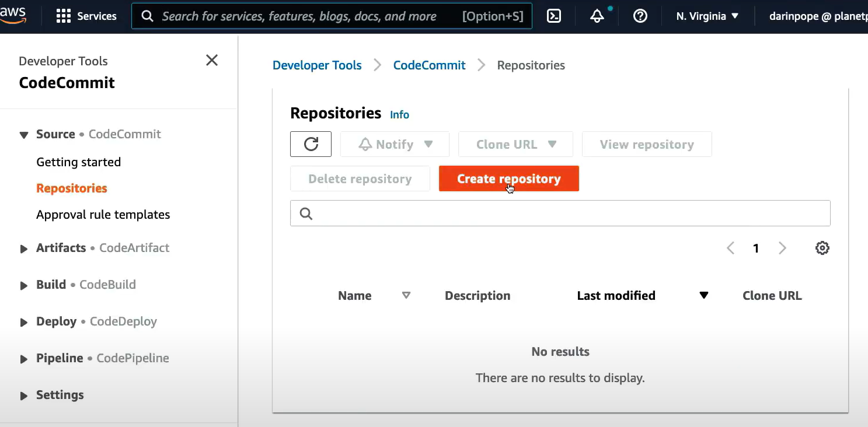Open the Developer Tools breadcrumb link
868x427 pixels.
[317, 65]
